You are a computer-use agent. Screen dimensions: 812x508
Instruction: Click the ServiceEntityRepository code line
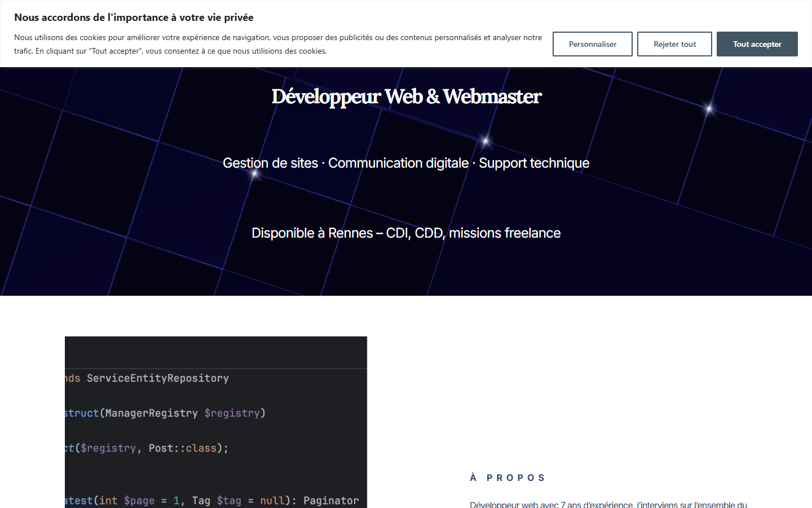coord(147,378)
